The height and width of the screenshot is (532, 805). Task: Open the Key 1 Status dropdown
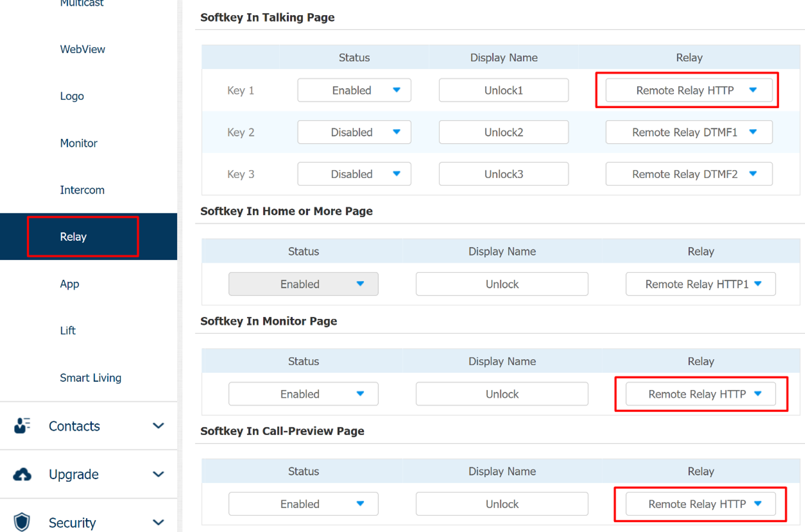coord(354,90)
